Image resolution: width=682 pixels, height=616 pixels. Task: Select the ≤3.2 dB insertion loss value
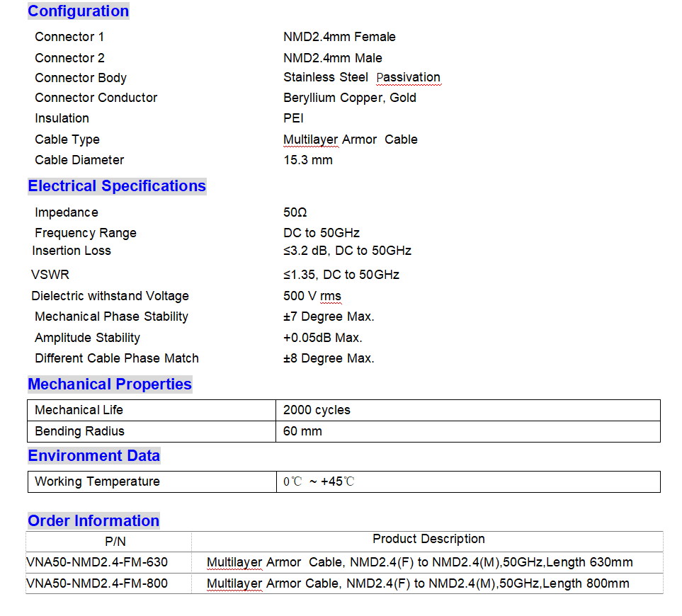(x=347, y=251)
